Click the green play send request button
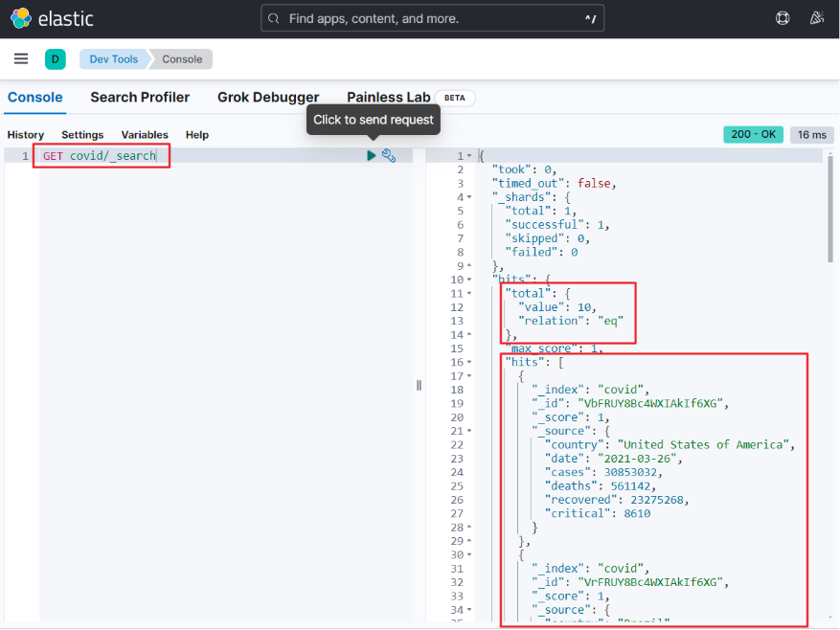 point(371,156)
